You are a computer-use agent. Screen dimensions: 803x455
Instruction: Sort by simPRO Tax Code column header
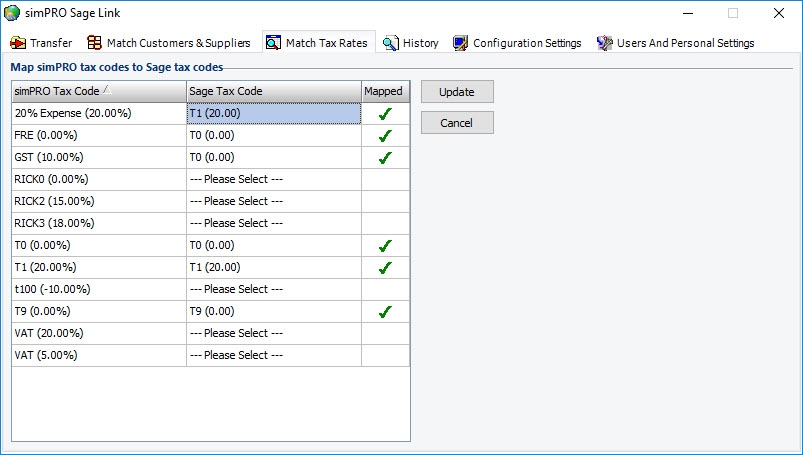point(98,91)
